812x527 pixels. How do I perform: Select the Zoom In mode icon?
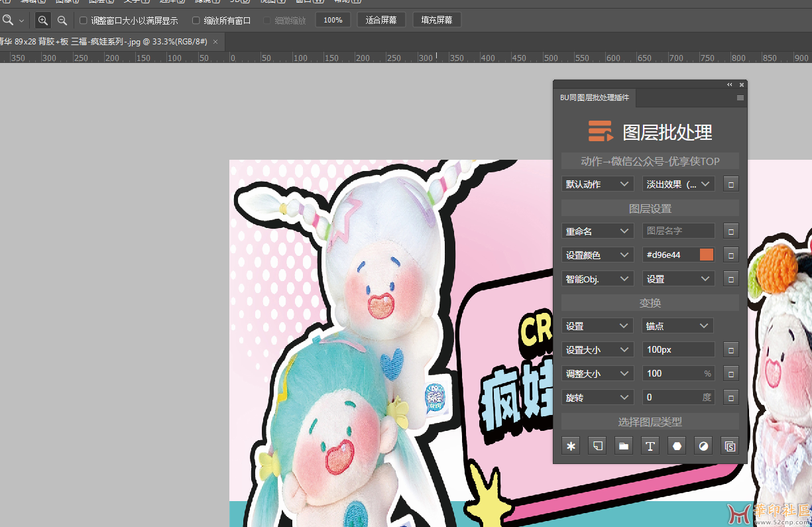[x=42, y=21]
